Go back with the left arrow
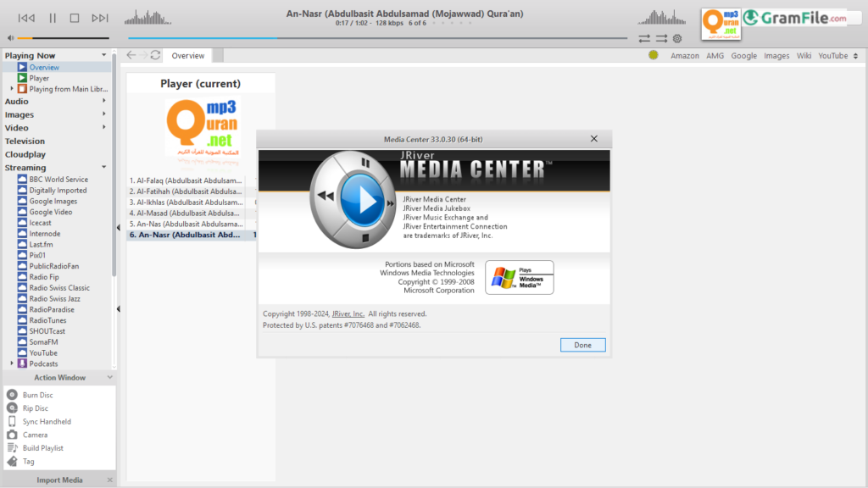Image resolution: width=868 pixels, height=488 pixels. (x=131, y=55)
